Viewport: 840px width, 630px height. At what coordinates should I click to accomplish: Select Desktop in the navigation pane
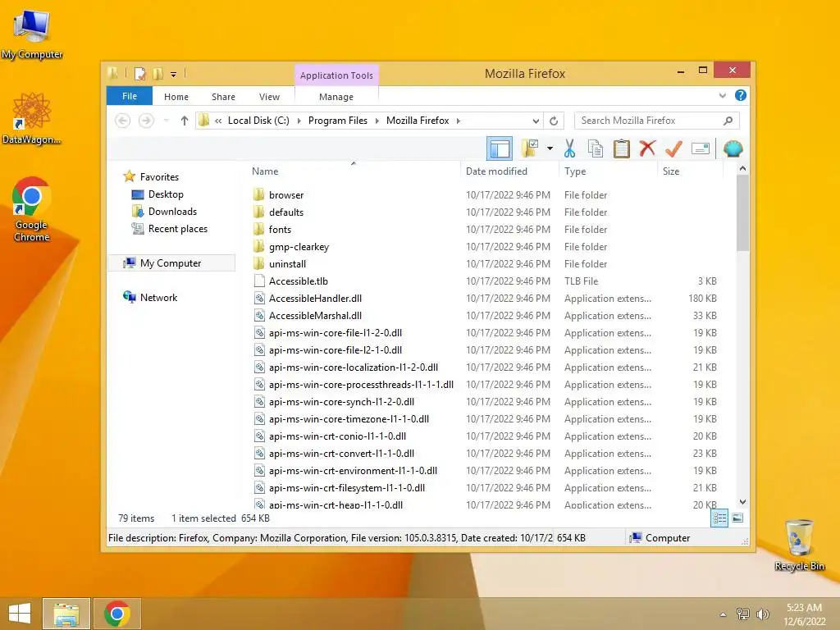coord(166,194)
